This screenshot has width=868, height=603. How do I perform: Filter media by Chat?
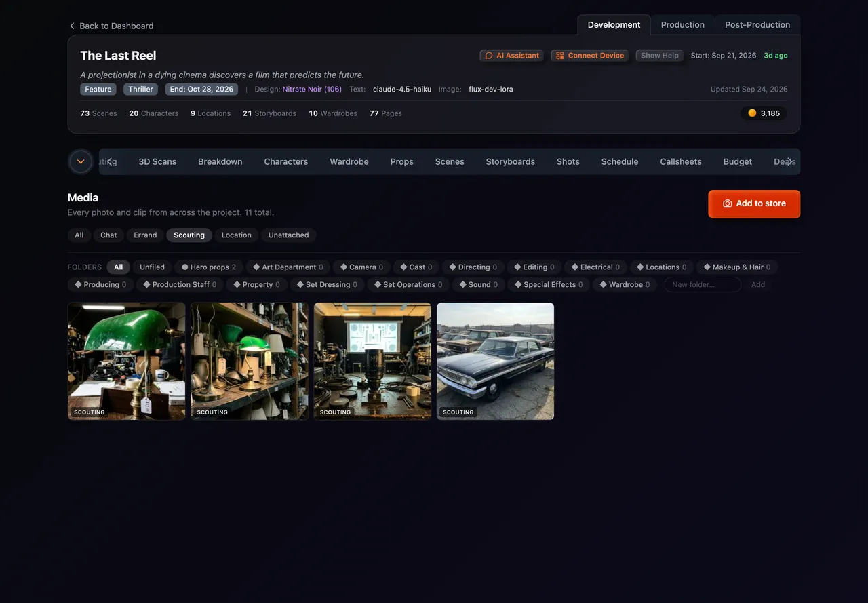pos(108,235)
